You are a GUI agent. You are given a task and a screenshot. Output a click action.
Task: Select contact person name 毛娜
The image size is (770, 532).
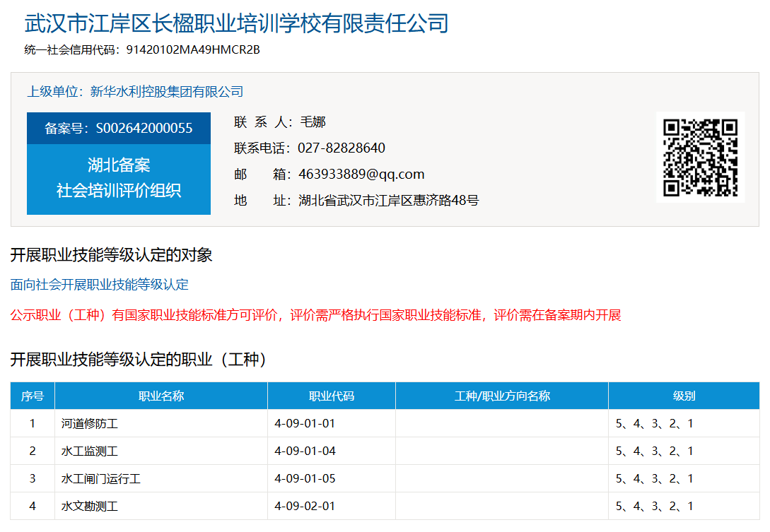[x=313, y=122]
